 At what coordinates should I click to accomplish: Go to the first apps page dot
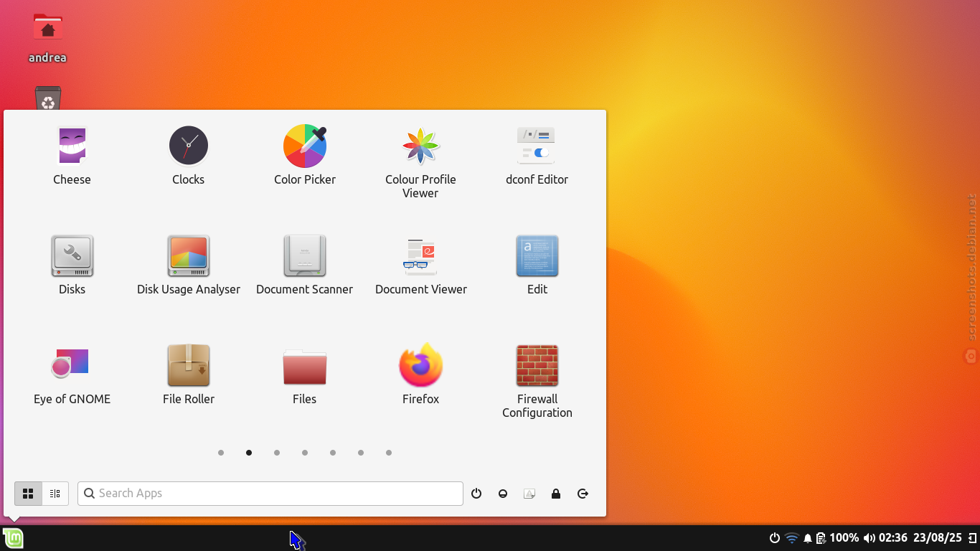[221, 453]
